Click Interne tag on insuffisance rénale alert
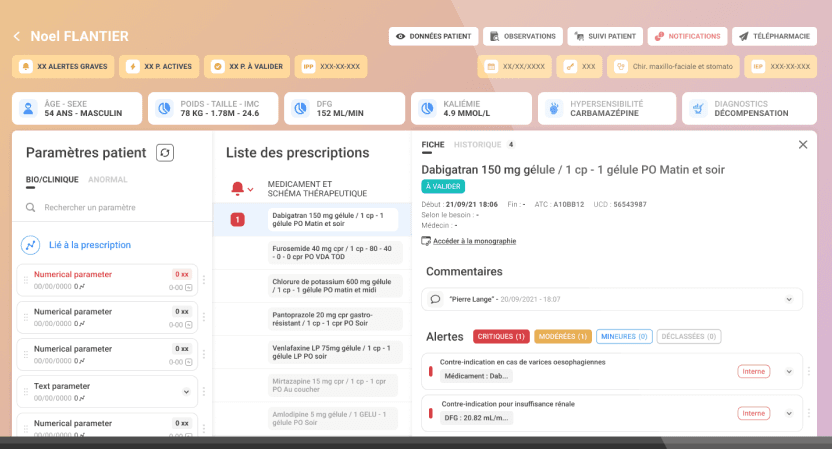Viewport: 832px width, 449px height. pyautogui.click(x=753, y=413)
